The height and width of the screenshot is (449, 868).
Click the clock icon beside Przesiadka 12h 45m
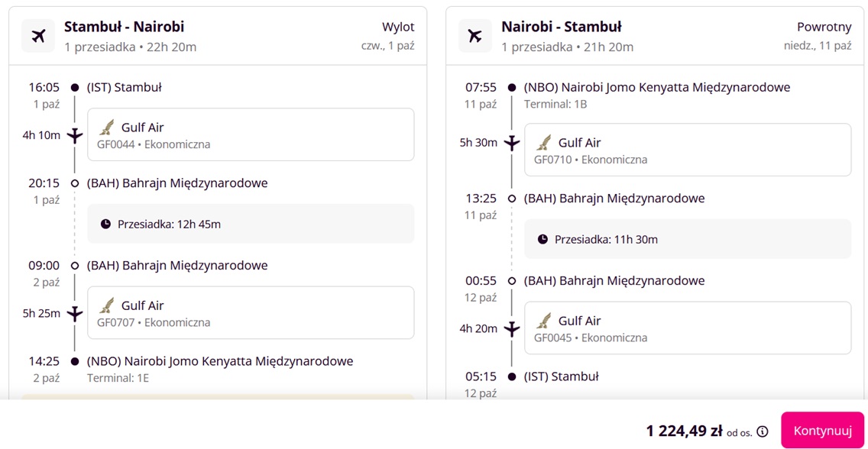(x=105, y=224)
